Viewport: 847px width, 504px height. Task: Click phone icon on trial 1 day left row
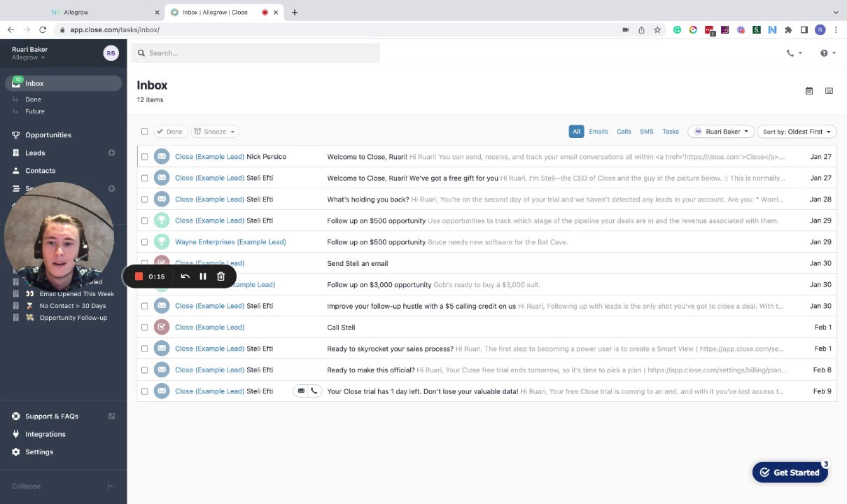[x=314, y=391]
